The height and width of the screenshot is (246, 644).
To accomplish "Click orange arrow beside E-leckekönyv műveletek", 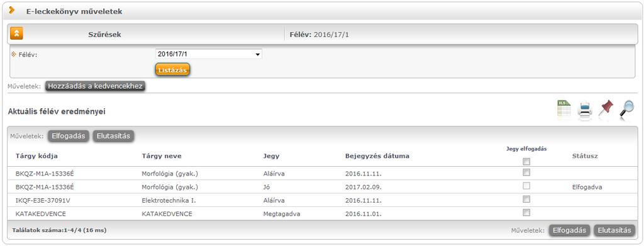I will click(x=12, y=11).
